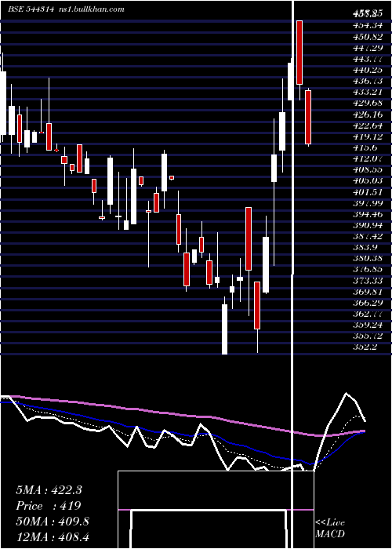
Task: Click the 405.03 price label
Action: pyautogui.click(x=367, y=181)
